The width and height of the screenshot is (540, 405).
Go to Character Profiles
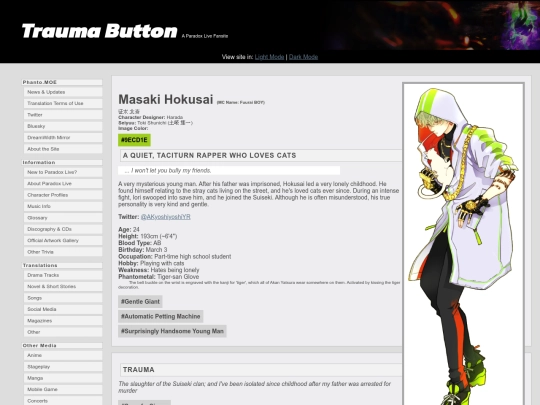pos(63,195)
